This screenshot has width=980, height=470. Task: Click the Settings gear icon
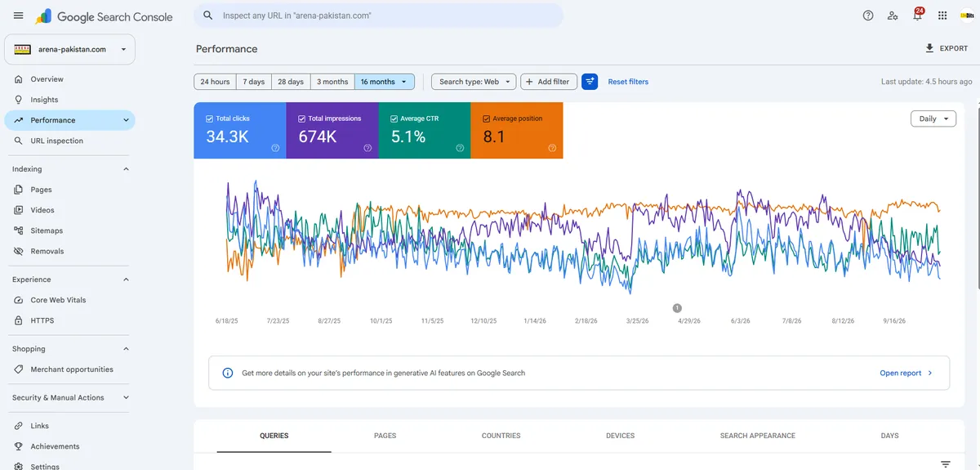pyautogui.click(x=19, y=466)
